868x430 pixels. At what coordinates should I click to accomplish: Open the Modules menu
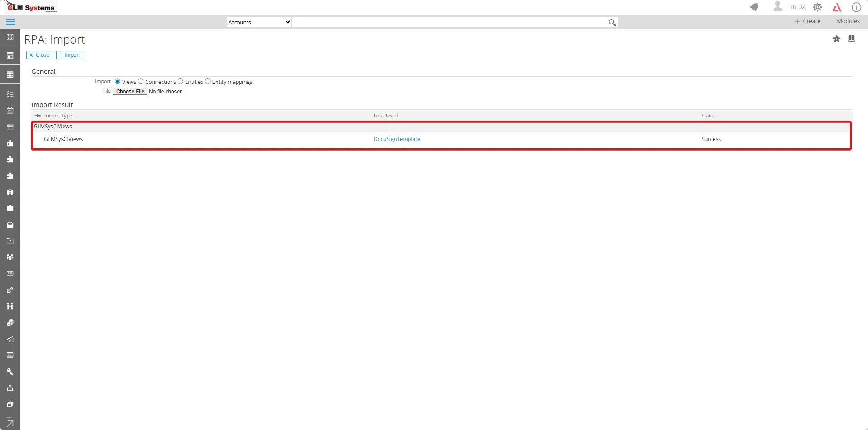tap(848, 21)
